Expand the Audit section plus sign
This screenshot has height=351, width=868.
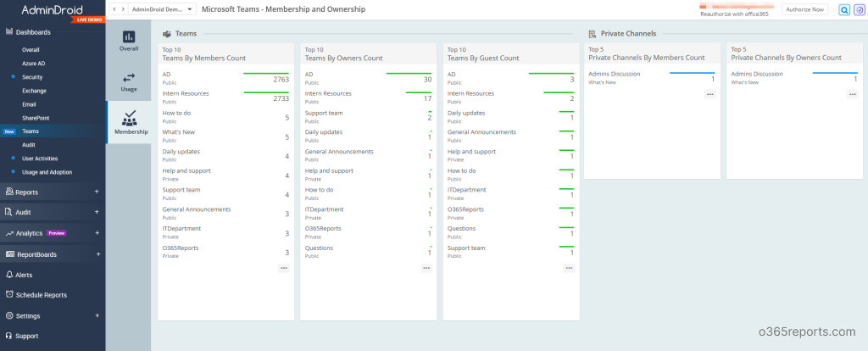tap(97, 211)
